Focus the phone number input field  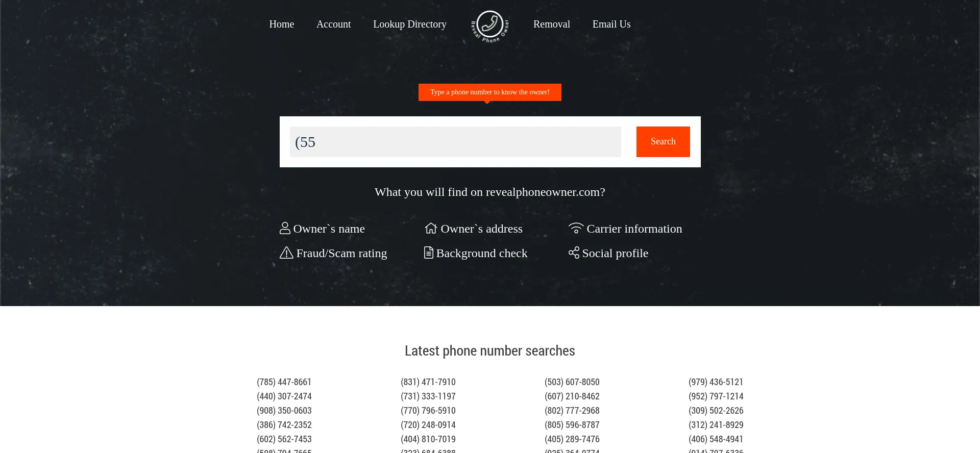tap(455, 142)
